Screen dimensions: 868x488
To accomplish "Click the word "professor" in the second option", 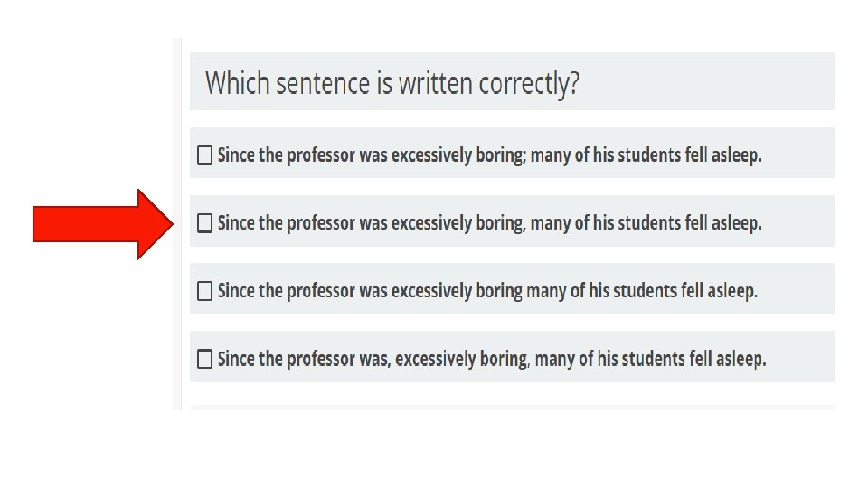I will pyautogui.click(x=321, y=222).
